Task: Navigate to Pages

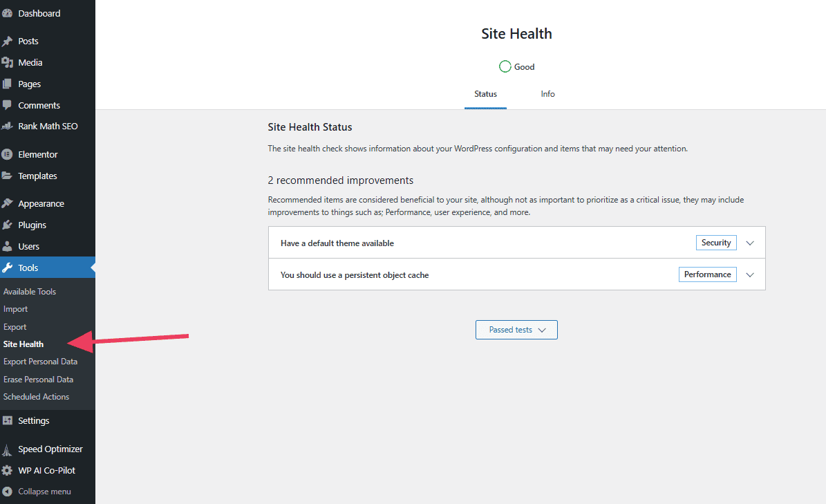Action: (26, 84)
